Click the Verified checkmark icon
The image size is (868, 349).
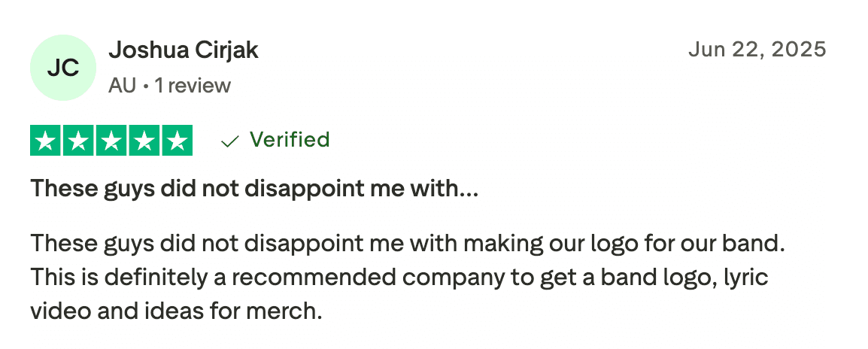click(230, 141)
